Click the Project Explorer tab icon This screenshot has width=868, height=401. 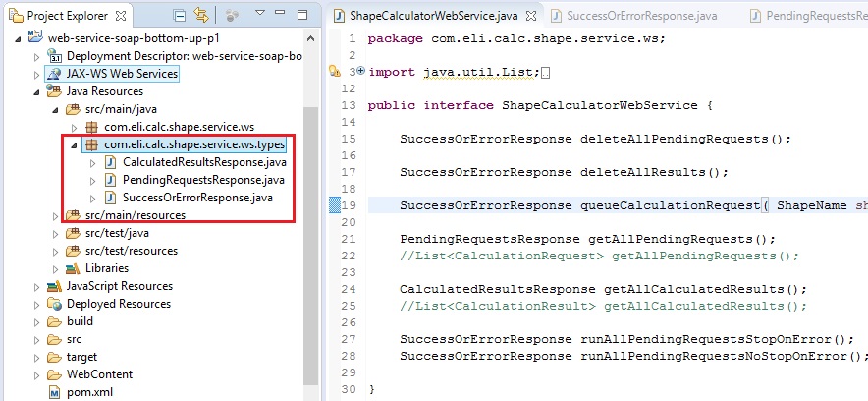click(16, 16)
